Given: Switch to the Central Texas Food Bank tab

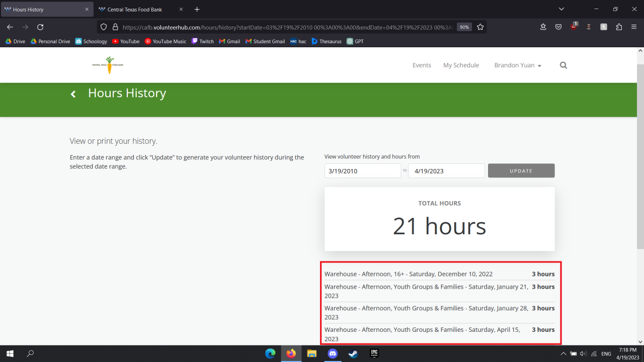Looking at the screenshot, I should click(141, 9).
